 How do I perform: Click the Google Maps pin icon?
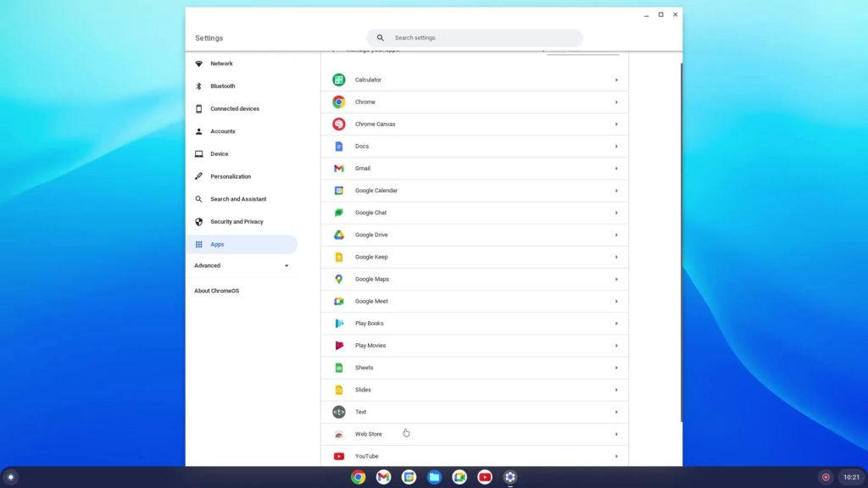[339, 279]
